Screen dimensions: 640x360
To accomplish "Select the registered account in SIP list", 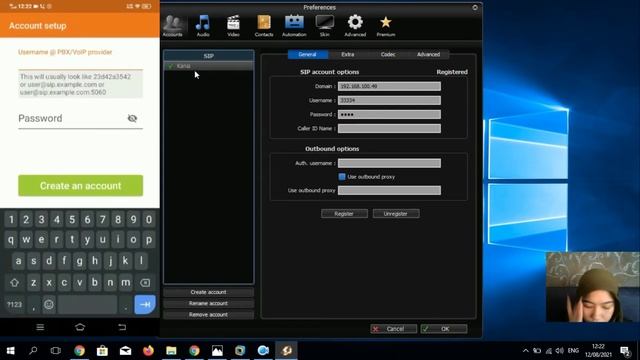I will pos(209,66).
